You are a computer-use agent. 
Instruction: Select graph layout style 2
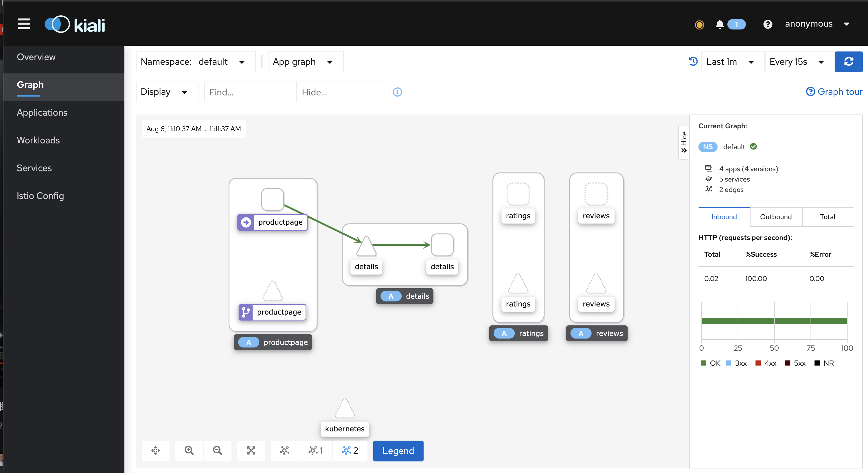click(x=350, y=450)
